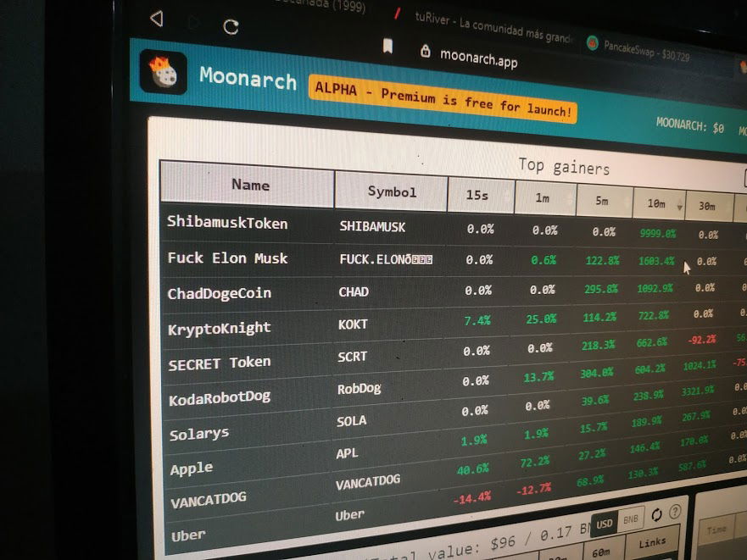Click the padlock icon beside moonarch.app

click(x=426, y=51)
